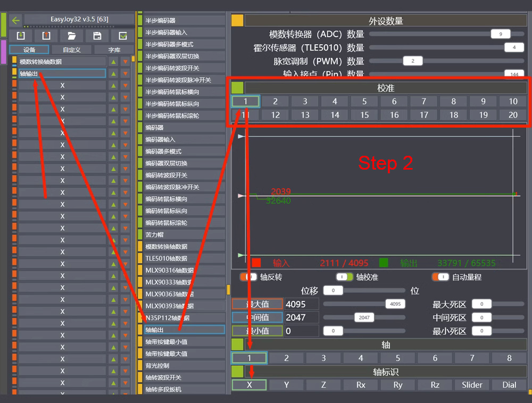
Task: Move 模数转换轴数据 up with green arrow
Action: [113, 62]
